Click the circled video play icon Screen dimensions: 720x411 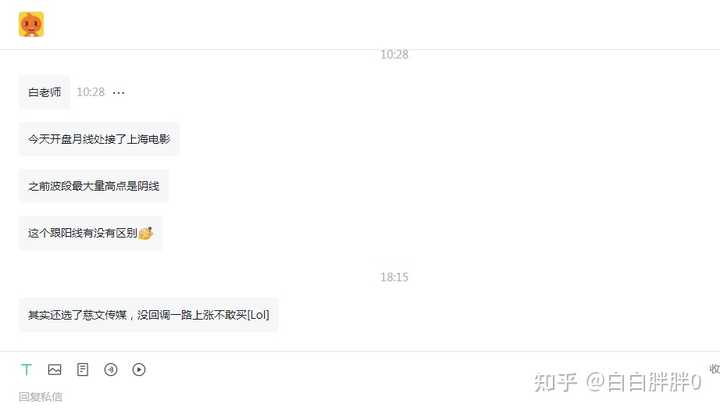tap(139, 369)
